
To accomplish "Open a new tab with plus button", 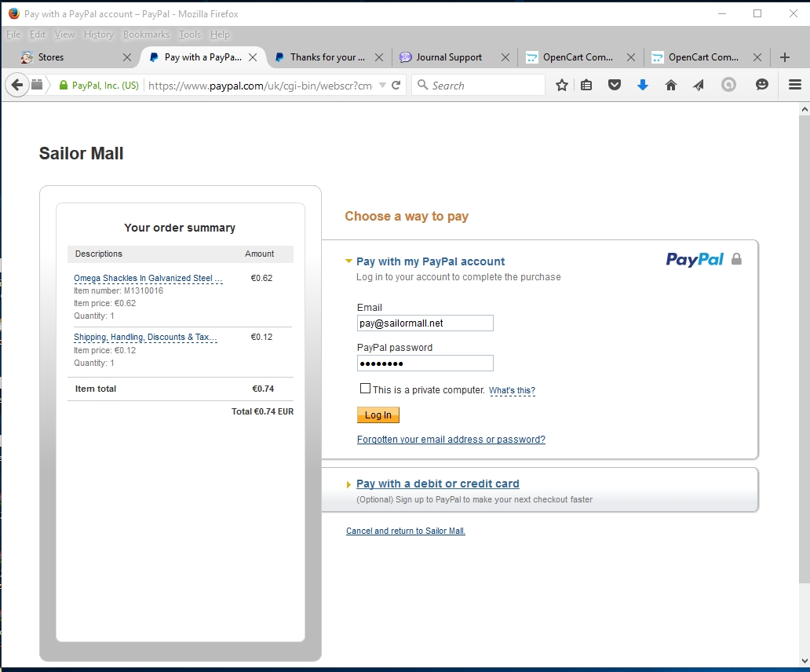I will [x=785, y=57].
